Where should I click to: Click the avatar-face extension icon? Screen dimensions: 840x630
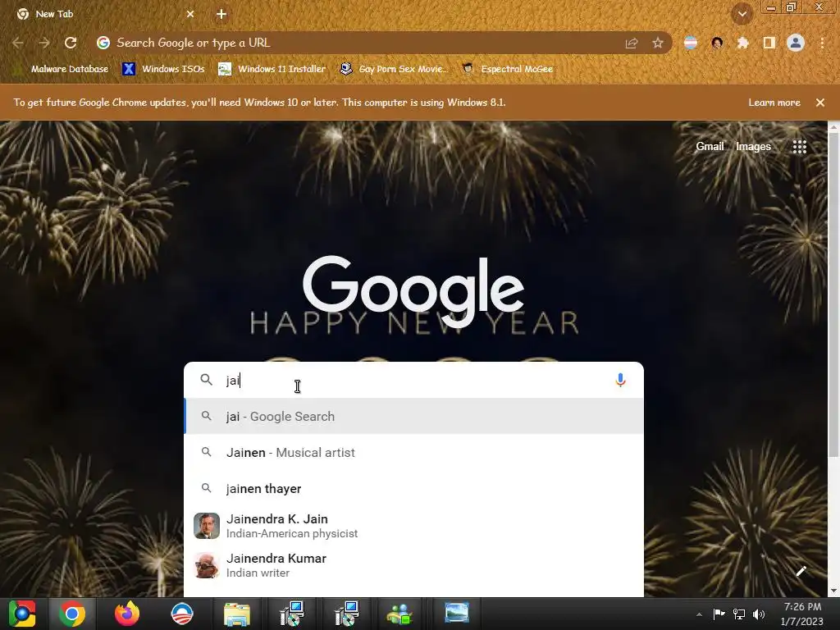click(717, 43)
